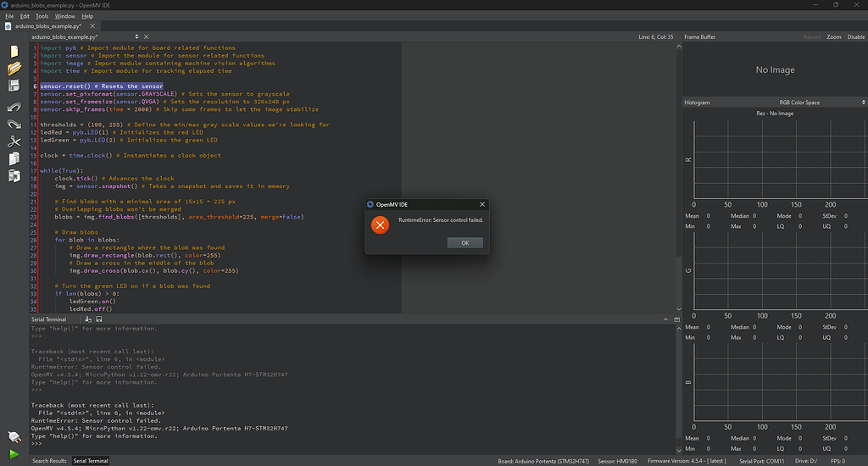The height and width of the screenshot is (466, 868).
Task: Select the Cut scissors icon
Action: [x=14, y=141]
